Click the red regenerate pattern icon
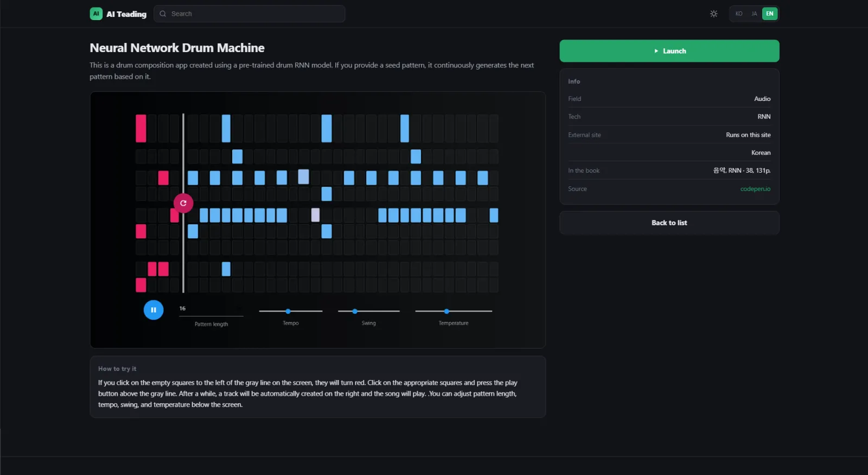The width and height of the screenshot is (868, 475). (x=183, y=203)
